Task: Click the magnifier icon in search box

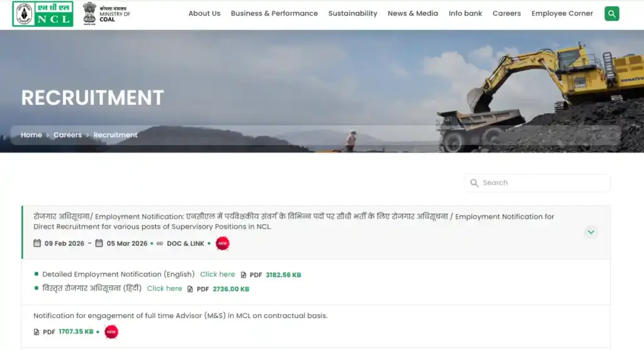Action: [x=474, y=183]
